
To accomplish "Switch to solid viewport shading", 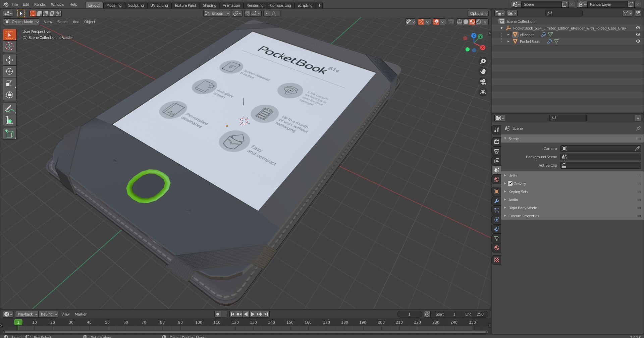I will 466,22.
